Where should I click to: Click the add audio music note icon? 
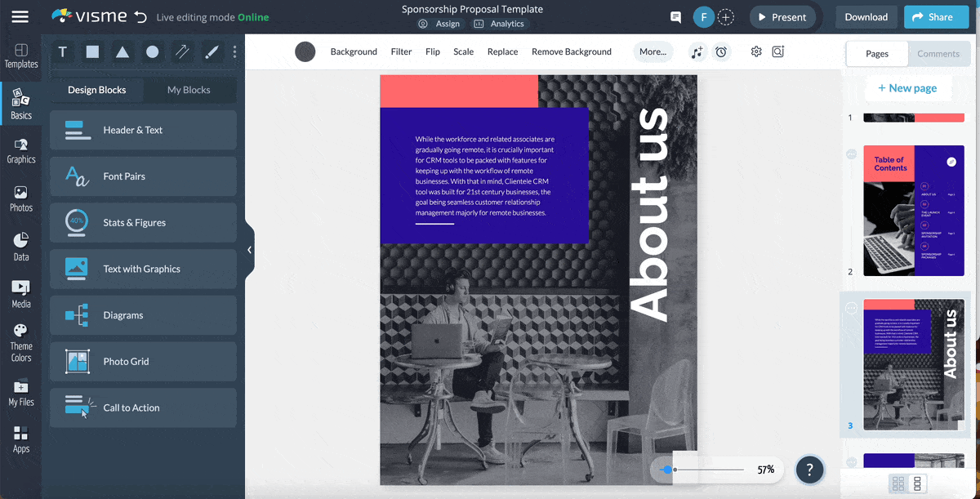[697, 52]
